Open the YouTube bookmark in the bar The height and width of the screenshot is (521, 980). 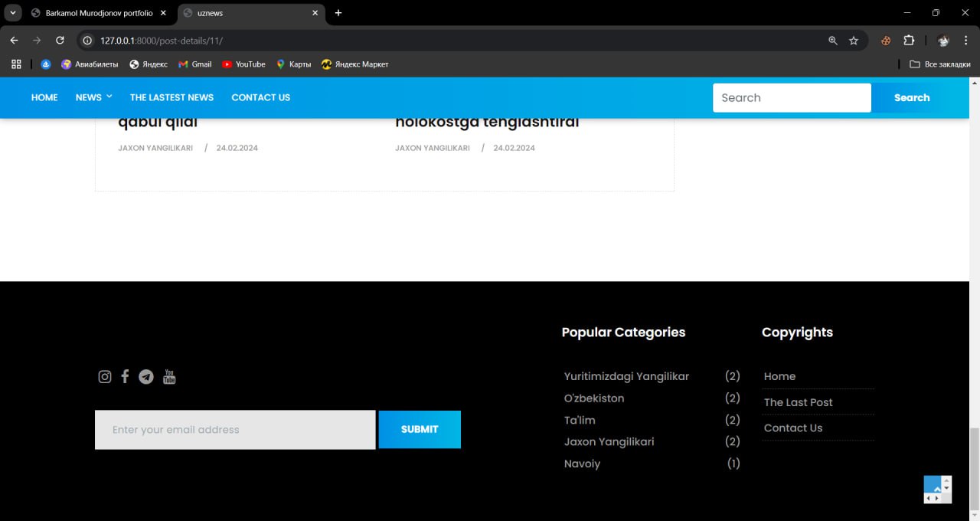[243, 64]
